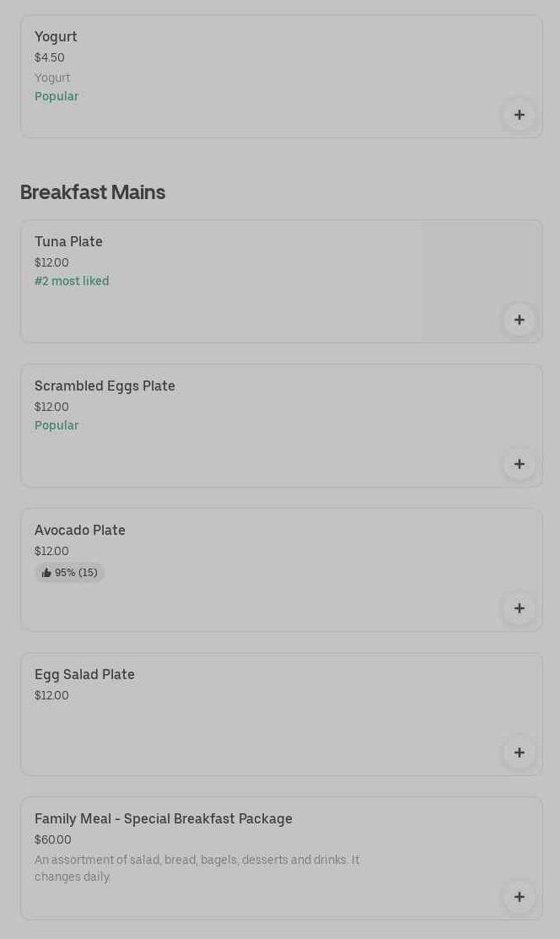Add Yogurt to cart with plus icon
The width and height of the screenshot is (560, 939).
(519, 115)
